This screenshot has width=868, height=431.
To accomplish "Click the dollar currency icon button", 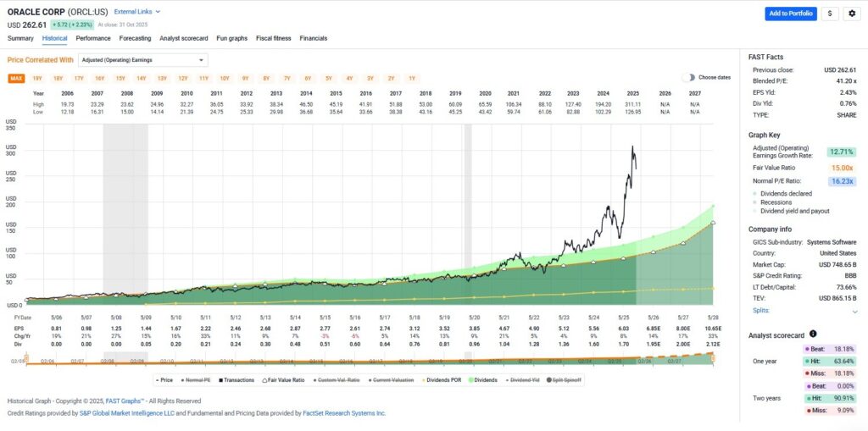I will coord(830,14).
